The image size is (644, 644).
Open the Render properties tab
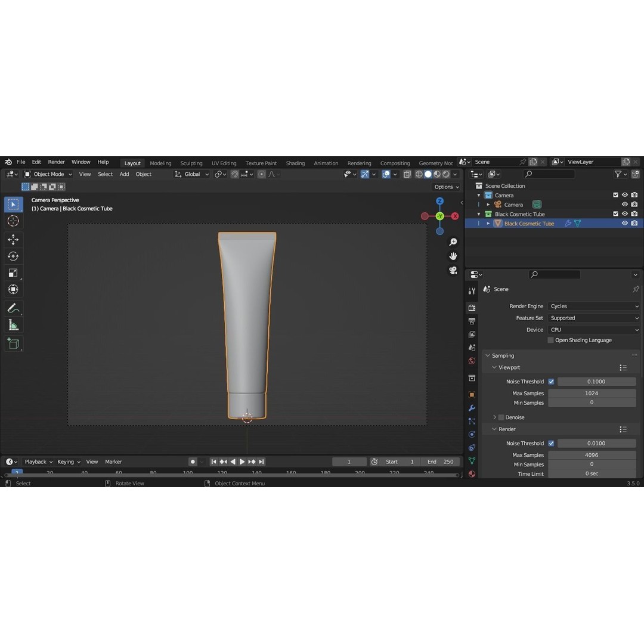[472, 308]
